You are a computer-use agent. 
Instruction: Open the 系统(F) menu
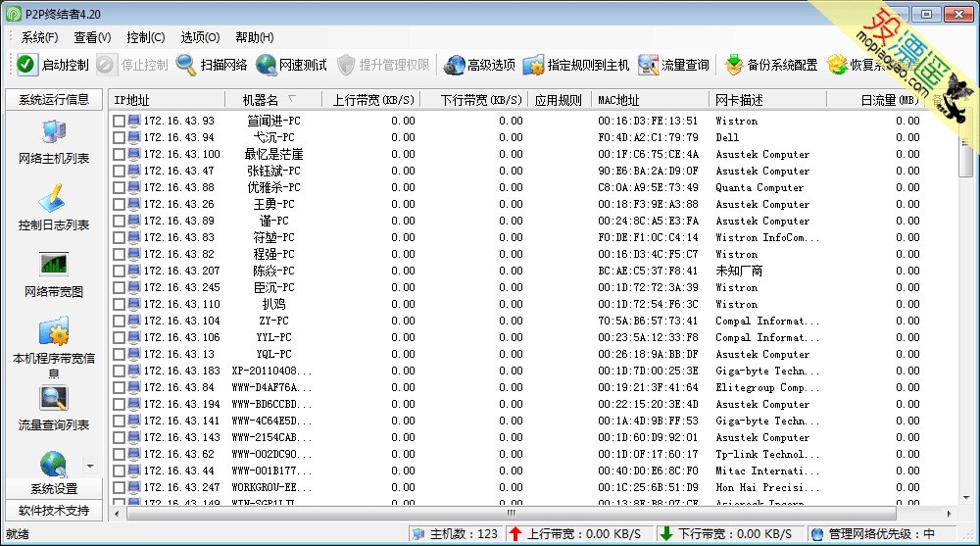(39, 37)
